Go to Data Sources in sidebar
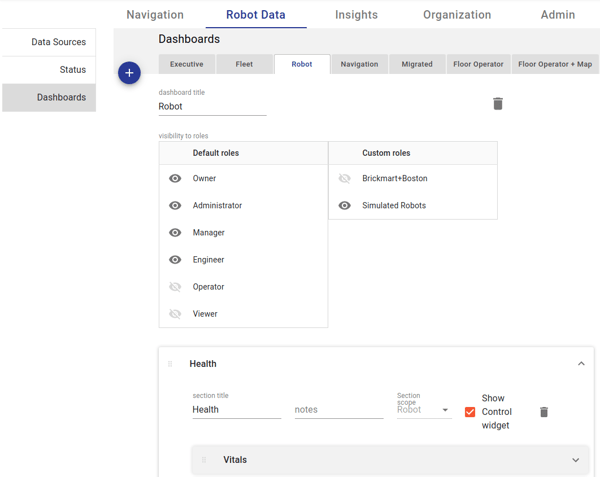Screen dimensions: 600x477 [x=49, y=42]
